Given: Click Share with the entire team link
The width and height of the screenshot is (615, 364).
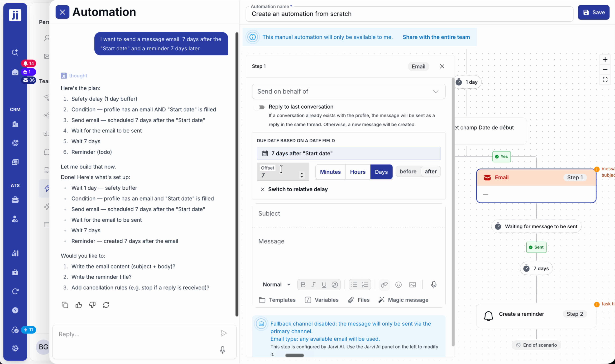Looking at the screenshot, I should coord(436,37).
